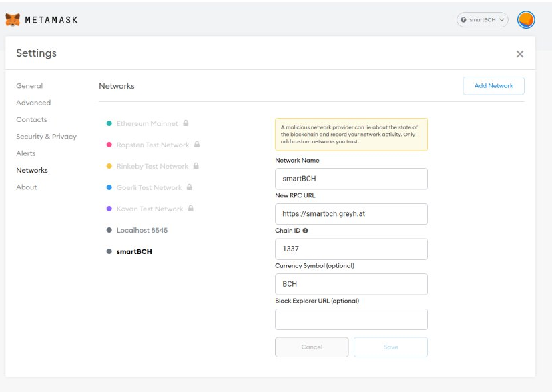Click lock icon beside Rinkeby Test Network

196,165
